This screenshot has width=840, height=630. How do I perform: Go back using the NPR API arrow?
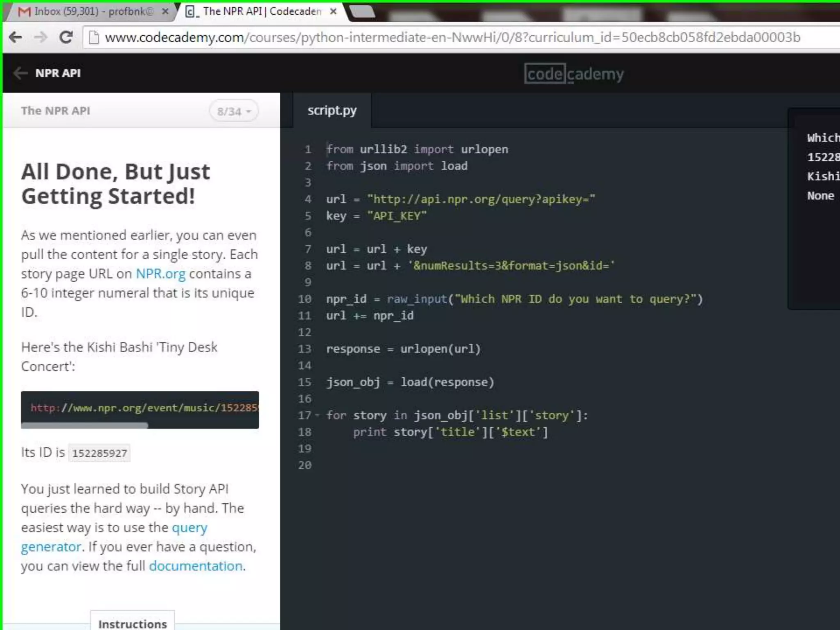(x=20, y=73)
